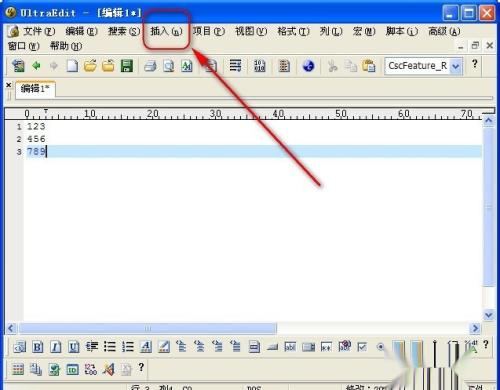
Task: Click the toolbar question mark help icon beside CscFeature_R
Action: point(475,63)
